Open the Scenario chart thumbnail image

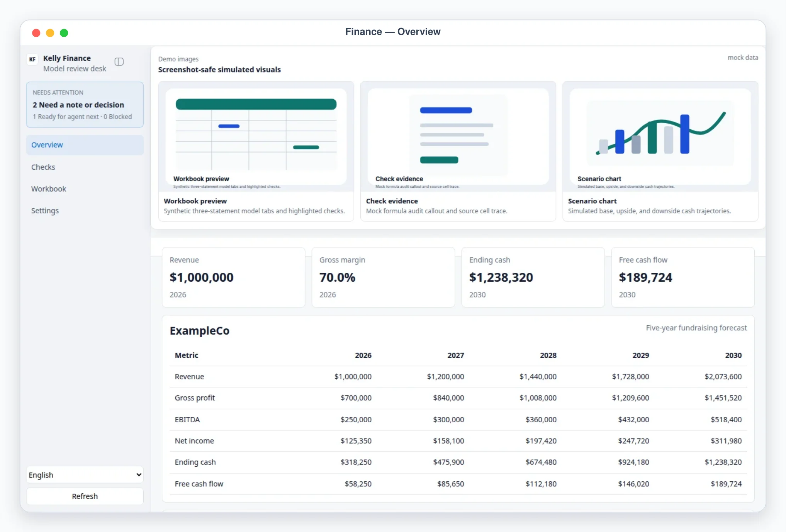[x=660, y=136]
